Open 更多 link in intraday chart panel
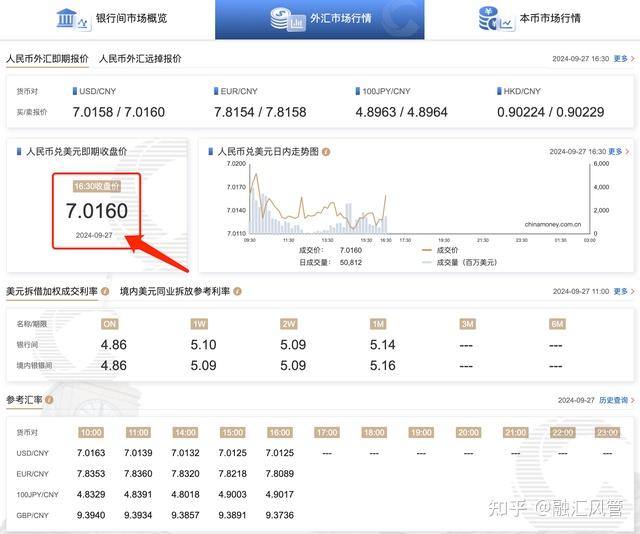Screen dimensions: 640x534 (x=618, y=151)
